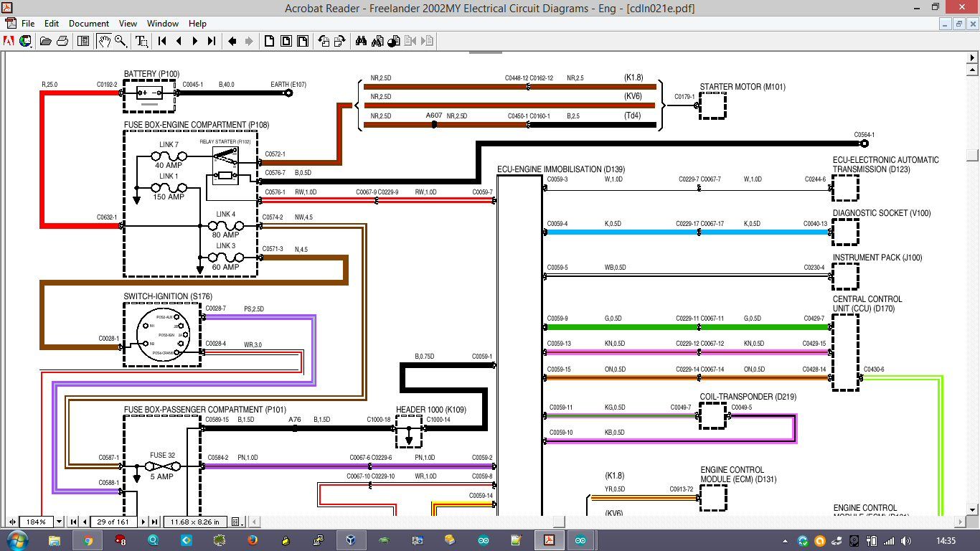980x551 pixels.
Task: Click the 29 of 161 page field
Action: click(113, 522)
